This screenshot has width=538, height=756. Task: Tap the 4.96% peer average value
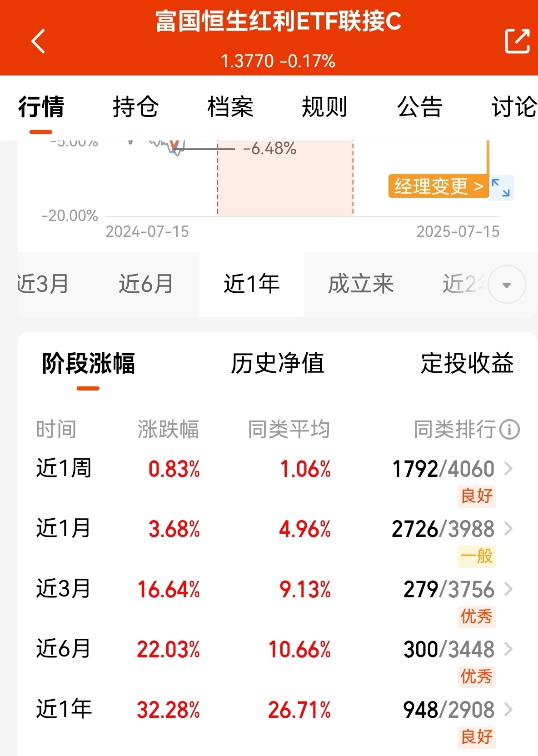tap(305, 530)
